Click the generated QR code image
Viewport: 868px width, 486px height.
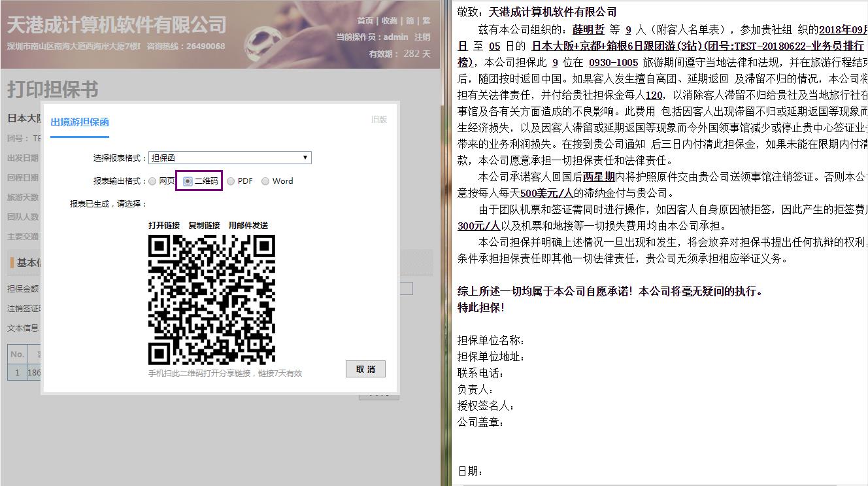tap(212, 300)
